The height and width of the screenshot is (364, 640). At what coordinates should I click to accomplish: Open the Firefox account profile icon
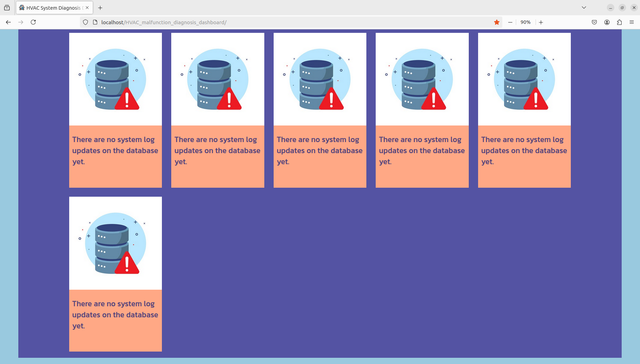[607, 22]
